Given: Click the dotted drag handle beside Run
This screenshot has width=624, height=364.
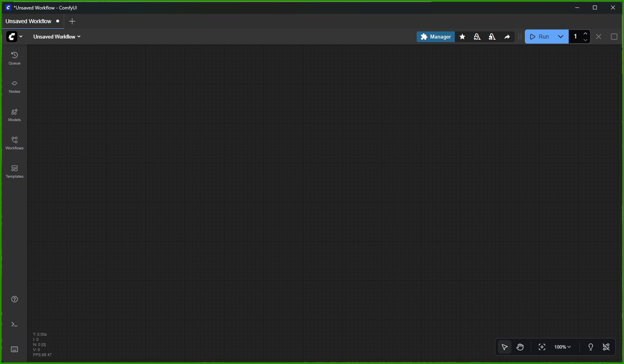Looking at the screenshot, I should click(x=520, y=37).
